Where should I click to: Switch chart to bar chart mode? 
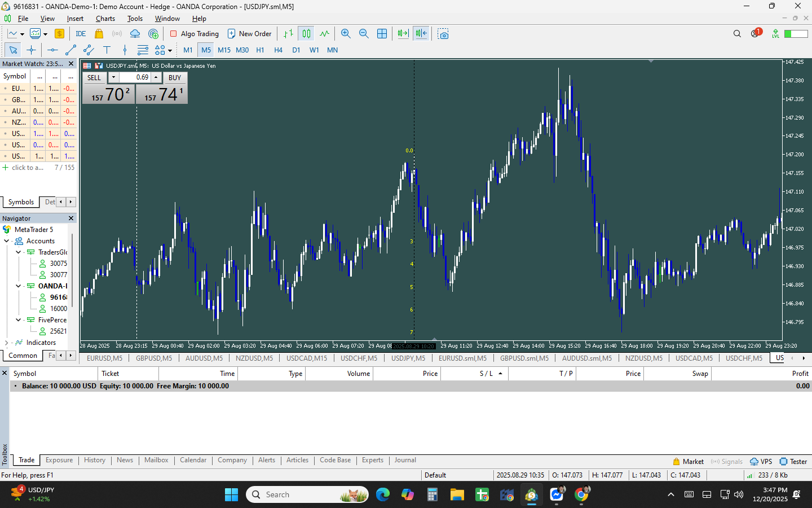(x=288, y=34)
